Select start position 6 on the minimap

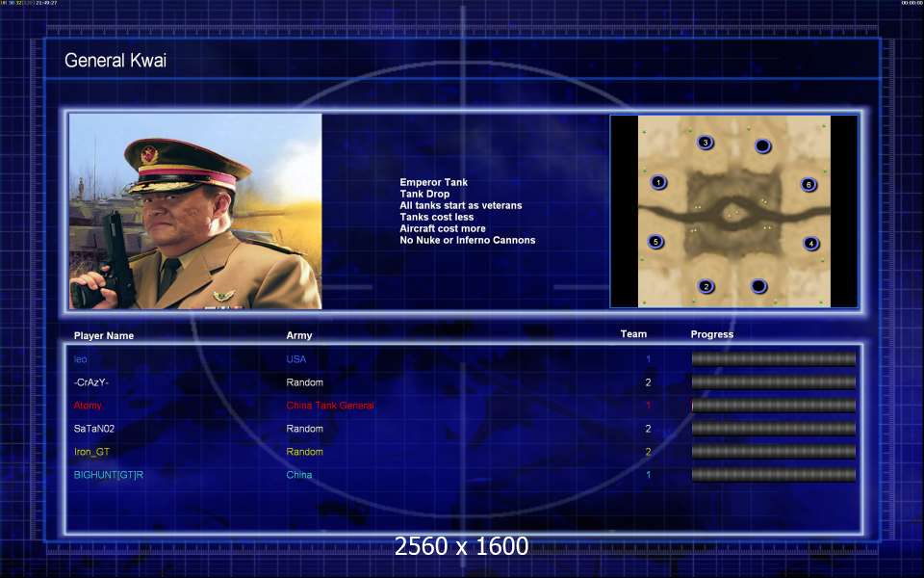pos(808,184)
